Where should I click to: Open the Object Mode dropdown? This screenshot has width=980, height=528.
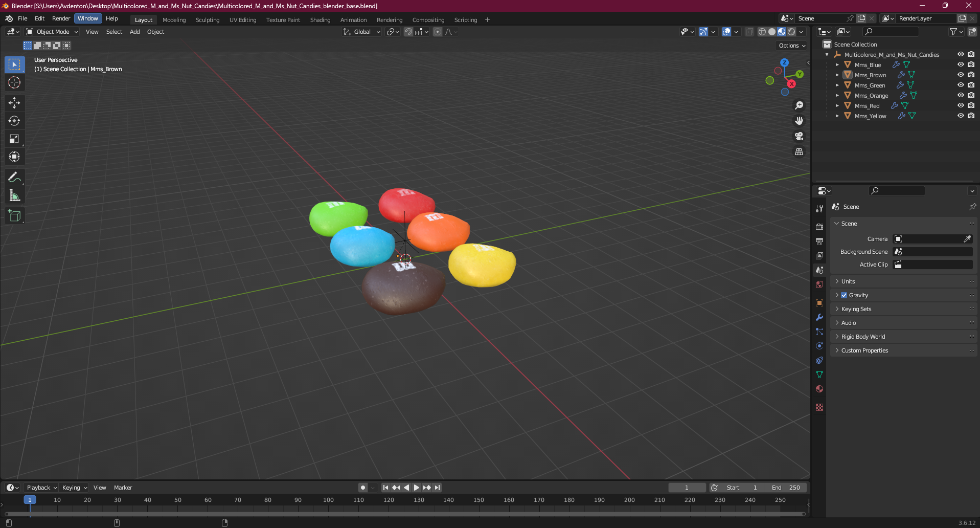click(52, 32)
